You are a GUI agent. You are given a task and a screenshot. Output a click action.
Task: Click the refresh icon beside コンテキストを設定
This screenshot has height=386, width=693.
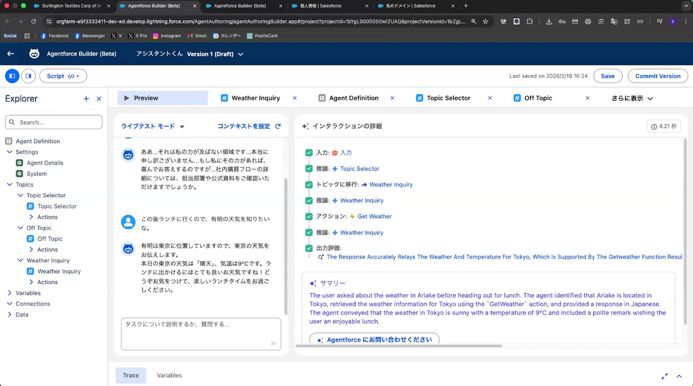coord(278,126)
